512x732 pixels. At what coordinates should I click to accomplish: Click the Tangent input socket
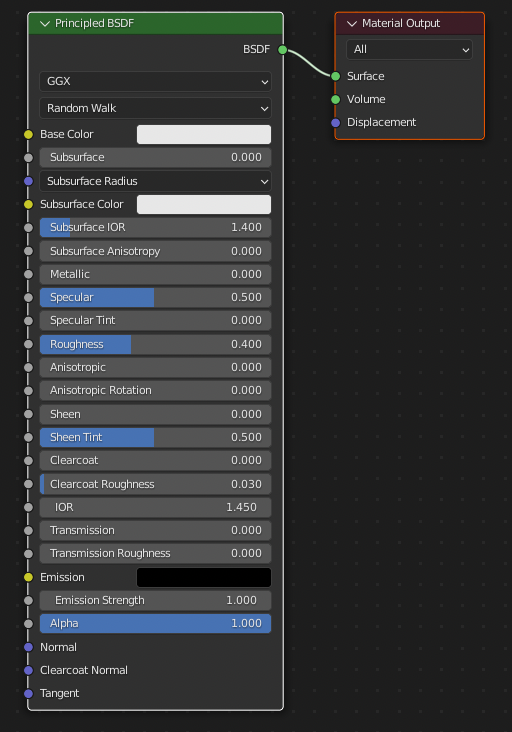28,693
